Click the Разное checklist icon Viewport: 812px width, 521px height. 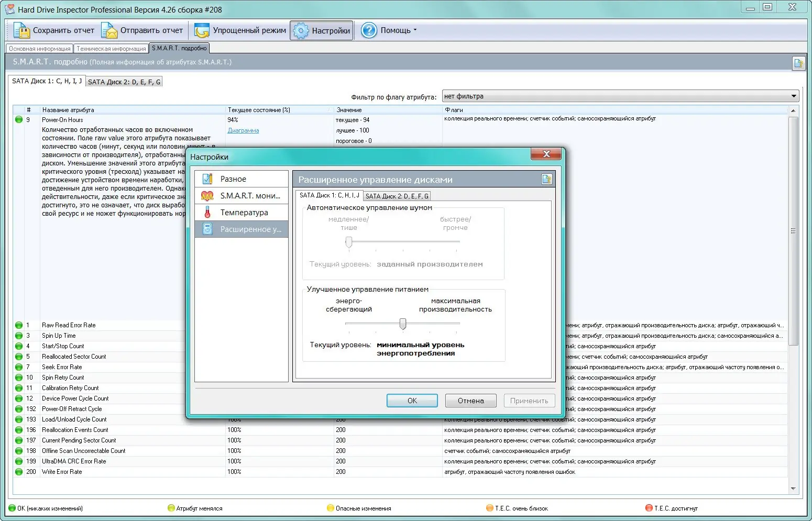click(x=207, y=179)
